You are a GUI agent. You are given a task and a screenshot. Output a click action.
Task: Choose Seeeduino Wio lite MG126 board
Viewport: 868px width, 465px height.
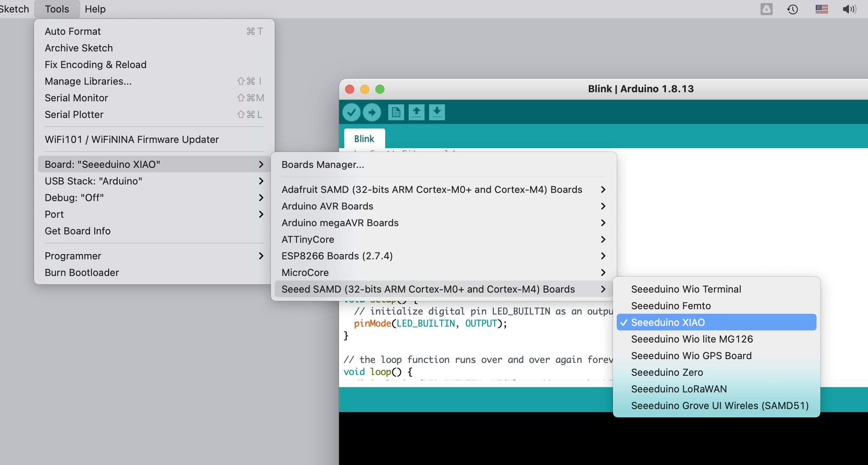pyautogui.click(x=716, y=339)
